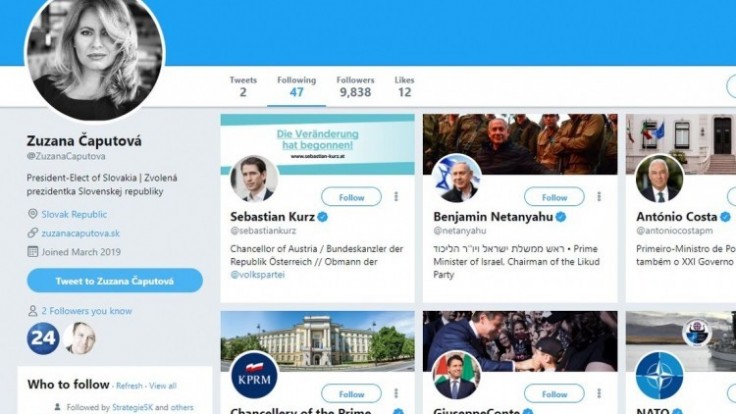Click Benjamin Netanyahu's avatar picture
Image resolution: width=736 pixels, height=414 pixels.
457,179
